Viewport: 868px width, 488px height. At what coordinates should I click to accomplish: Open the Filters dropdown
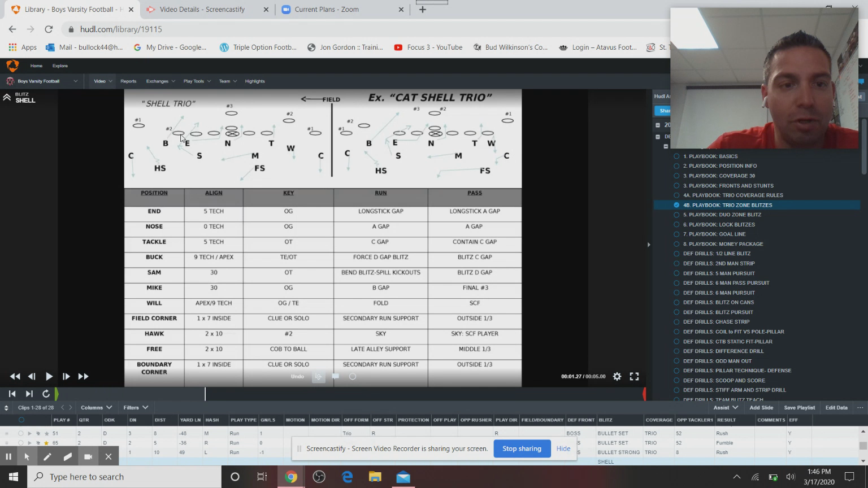tap(136, 407)
